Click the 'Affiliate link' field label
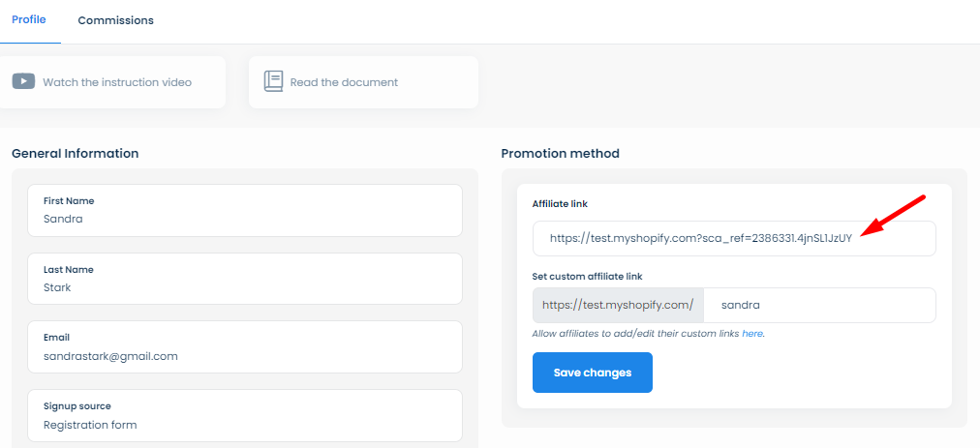980x448 pixels. pyautogui.click(x=560, y=204)
